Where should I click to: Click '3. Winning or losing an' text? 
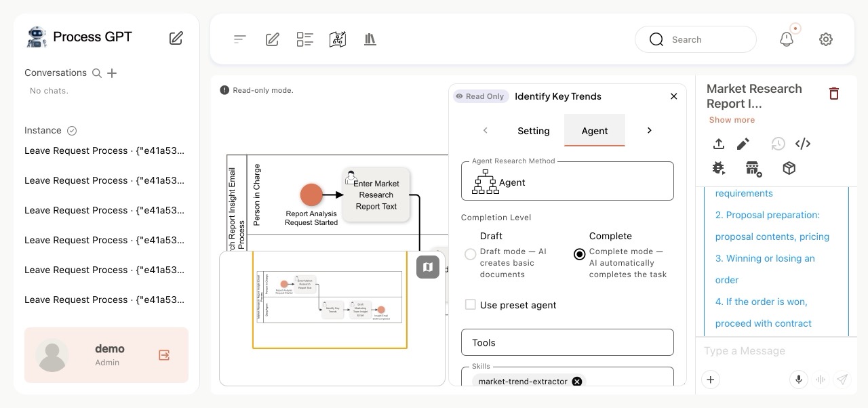(x=765, y=258)
